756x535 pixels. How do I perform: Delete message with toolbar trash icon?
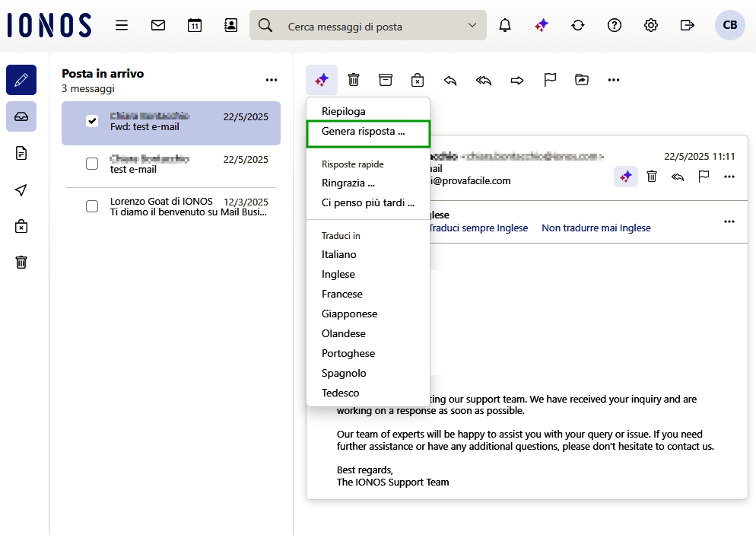pyautogui.click(x=354, y=80)
